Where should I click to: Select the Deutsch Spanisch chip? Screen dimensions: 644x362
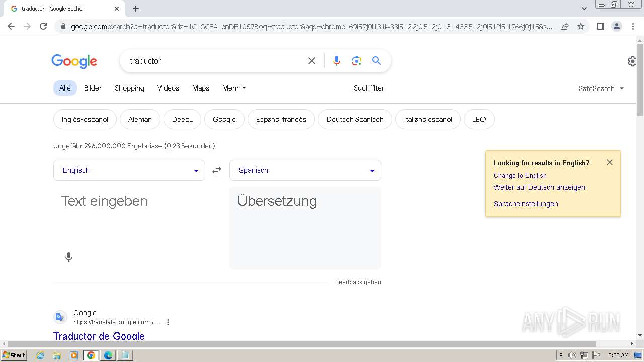(355, 119)
